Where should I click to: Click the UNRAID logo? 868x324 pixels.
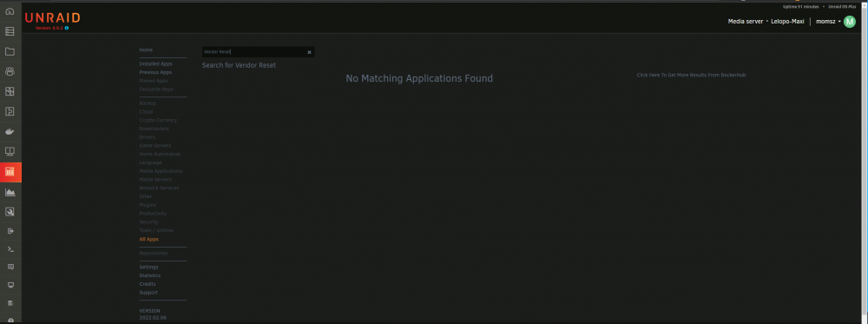point(53,18)
